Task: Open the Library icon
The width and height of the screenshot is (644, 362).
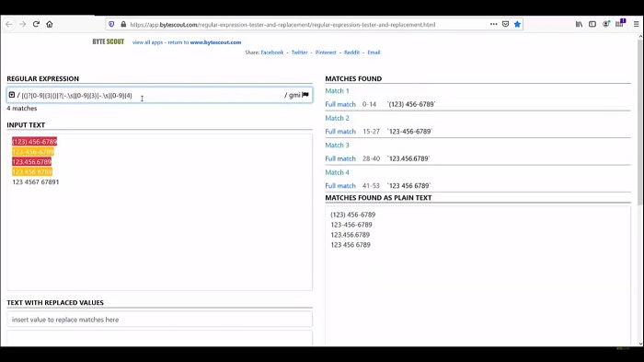Action: [579, 24]
